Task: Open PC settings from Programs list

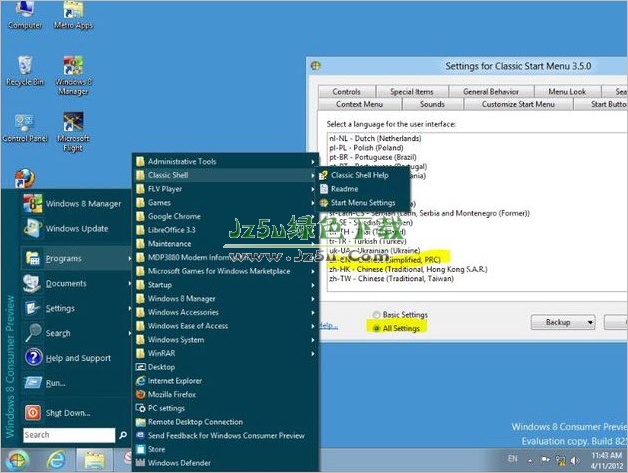Action: coord(225,408)
